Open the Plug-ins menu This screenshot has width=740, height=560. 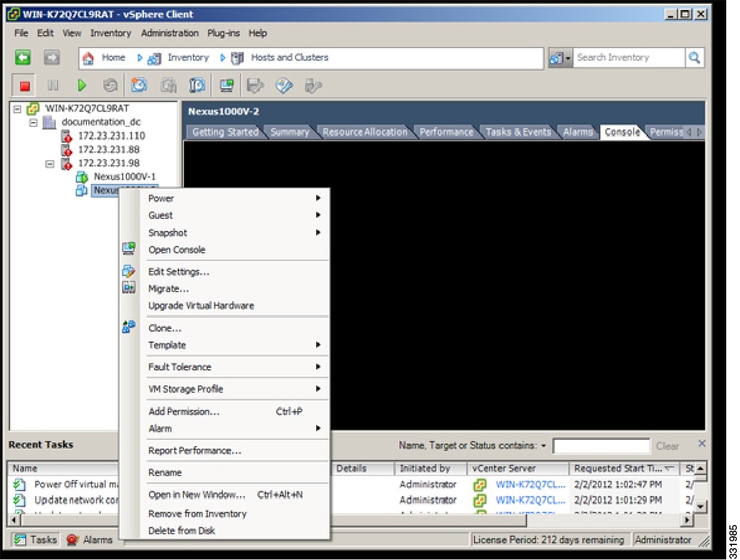[x=224, y=33]
